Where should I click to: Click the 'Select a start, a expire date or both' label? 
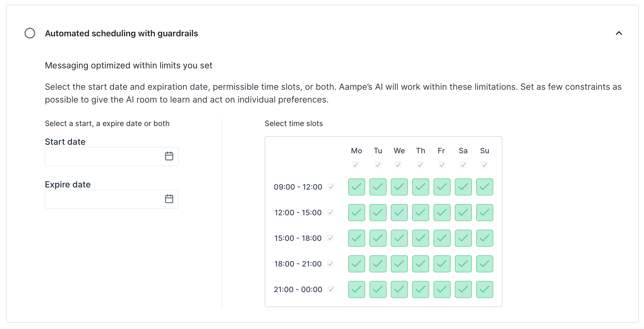tap(107, 123)
